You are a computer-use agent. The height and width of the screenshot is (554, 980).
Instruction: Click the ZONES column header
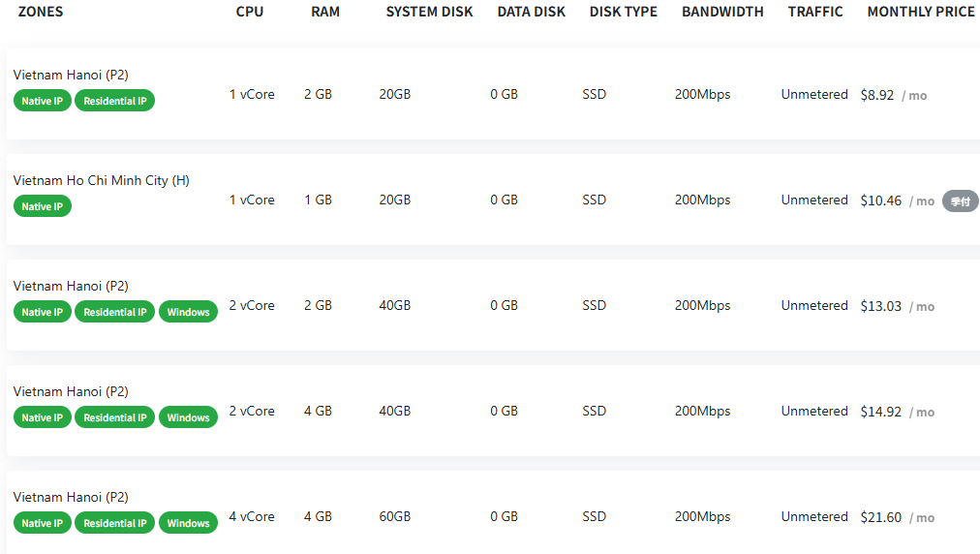[41, 12]
